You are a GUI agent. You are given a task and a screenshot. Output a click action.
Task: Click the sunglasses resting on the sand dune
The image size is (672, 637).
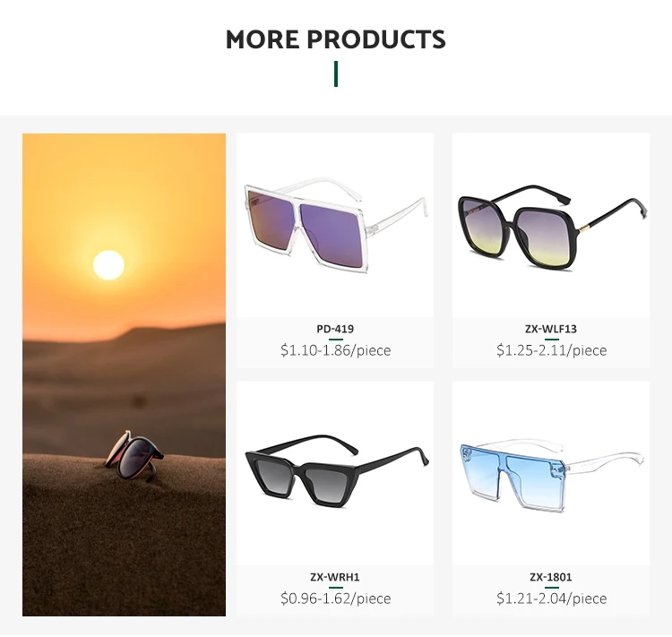[x=134, y=456]
